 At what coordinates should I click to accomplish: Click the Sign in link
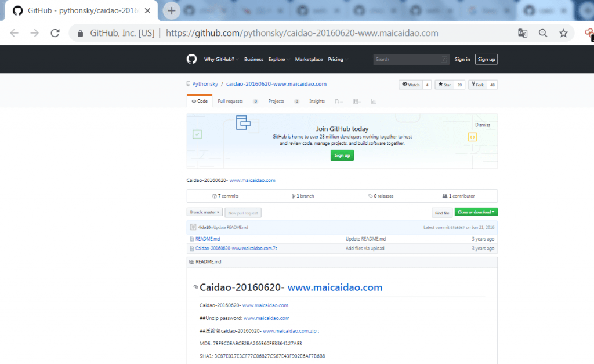(x=462, y=59)
